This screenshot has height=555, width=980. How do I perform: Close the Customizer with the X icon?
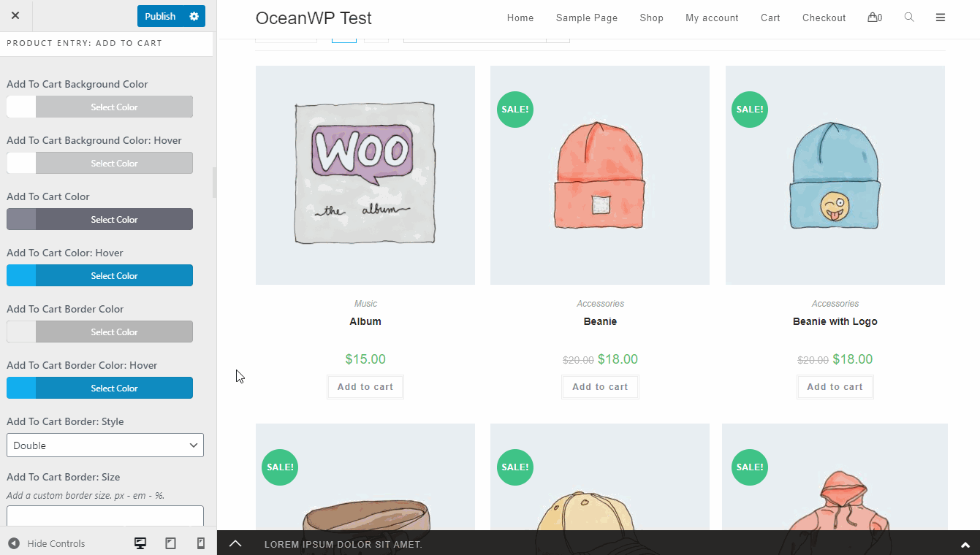pos(15,15)
